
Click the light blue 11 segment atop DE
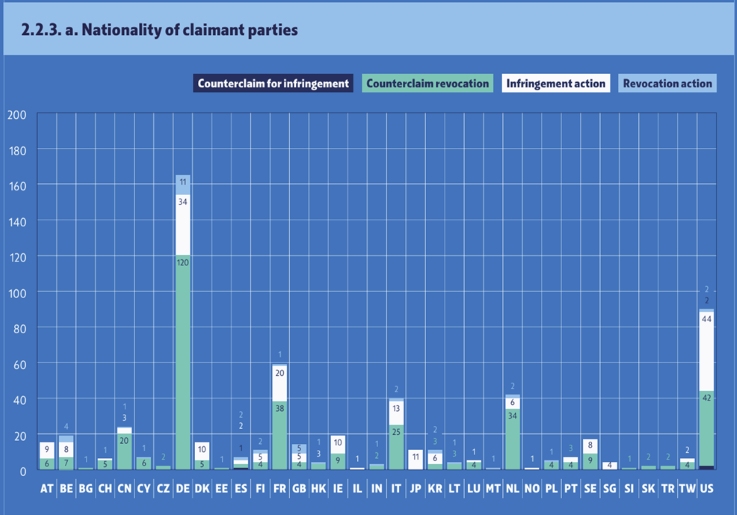point(183,183)
